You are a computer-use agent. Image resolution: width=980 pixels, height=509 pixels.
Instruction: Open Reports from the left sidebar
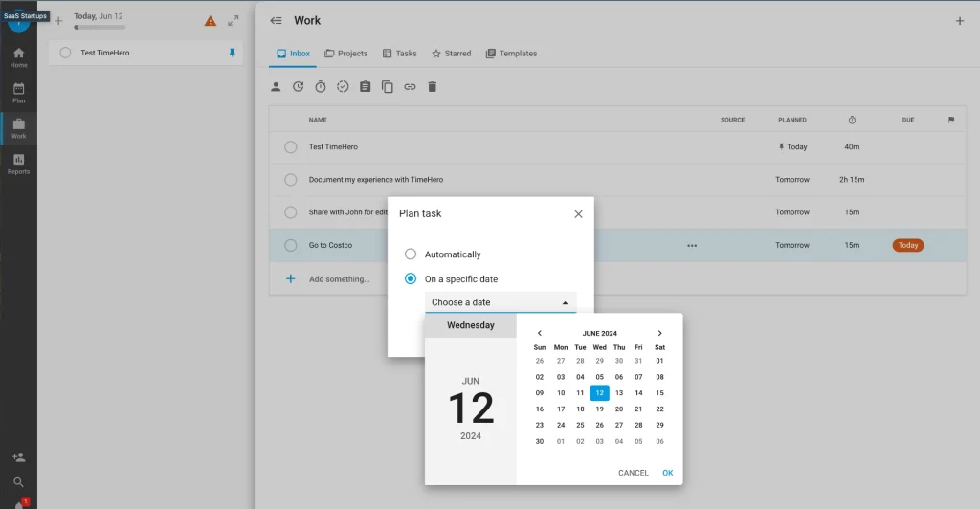[x=18, y=164]
